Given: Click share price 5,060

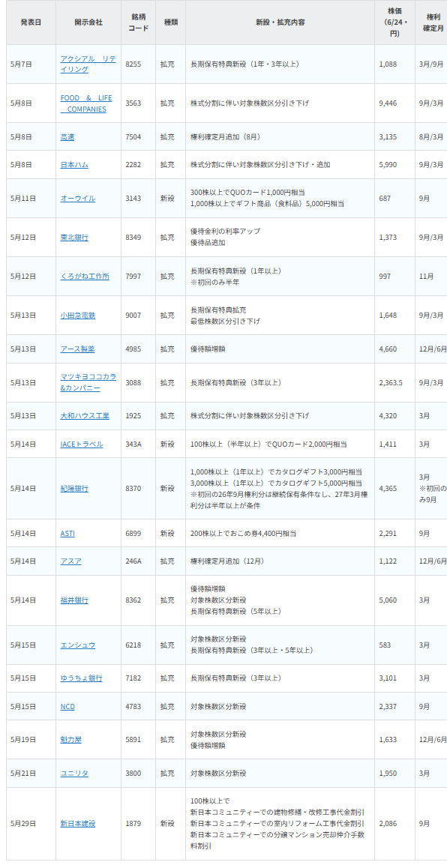Looking at the screenshot, I should point(388,600).
